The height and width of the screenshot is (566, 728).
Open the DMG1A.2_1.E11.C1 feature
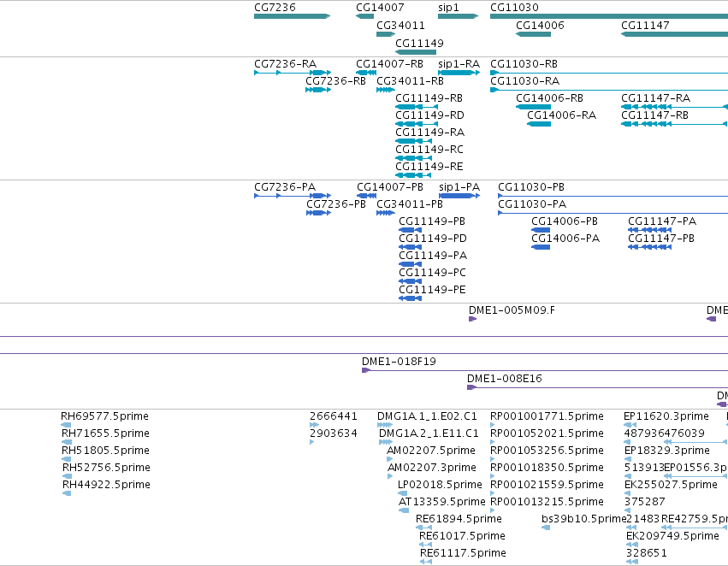[x=386, y=442]
